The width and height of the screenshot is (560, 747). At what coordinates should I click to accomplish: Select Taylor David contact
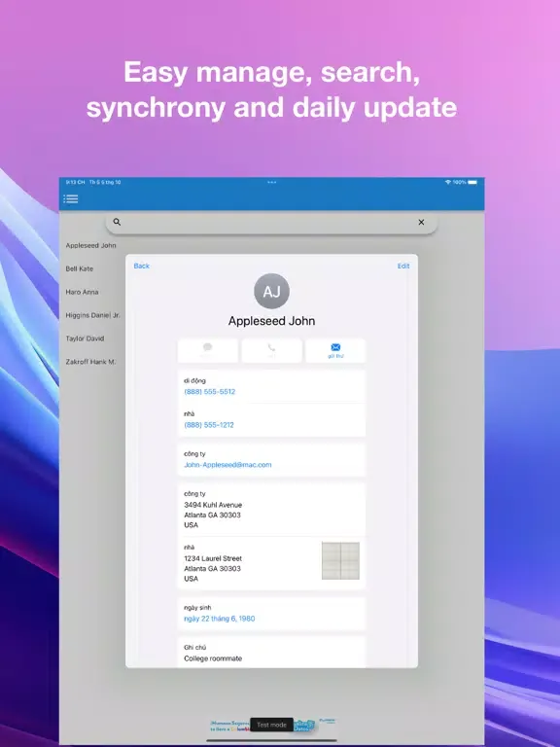[x=85, y=338]
